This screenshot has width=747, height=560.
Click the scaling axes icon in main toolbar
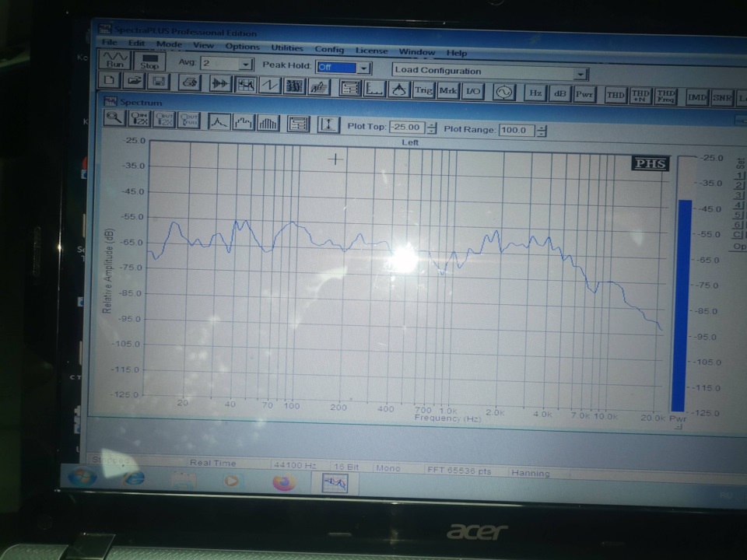[x=374, y=89]
